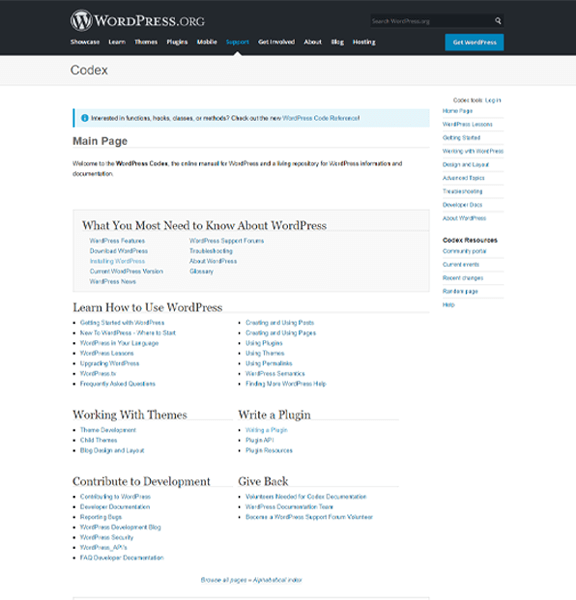The height and width of the screenshot is (600, 576).
Task: Open Getting Started in sidebar
Action: (x=461, y=138)
